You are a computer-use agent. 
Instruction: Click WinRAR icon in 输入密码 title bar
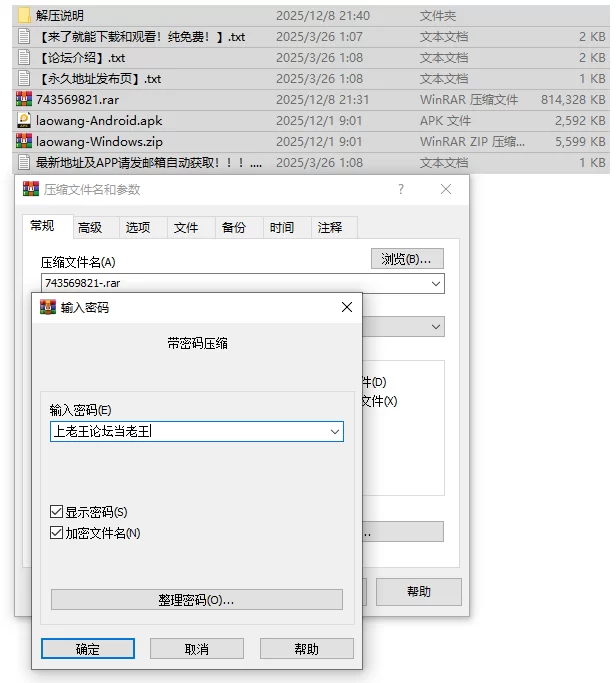click(x=48, y=307)
